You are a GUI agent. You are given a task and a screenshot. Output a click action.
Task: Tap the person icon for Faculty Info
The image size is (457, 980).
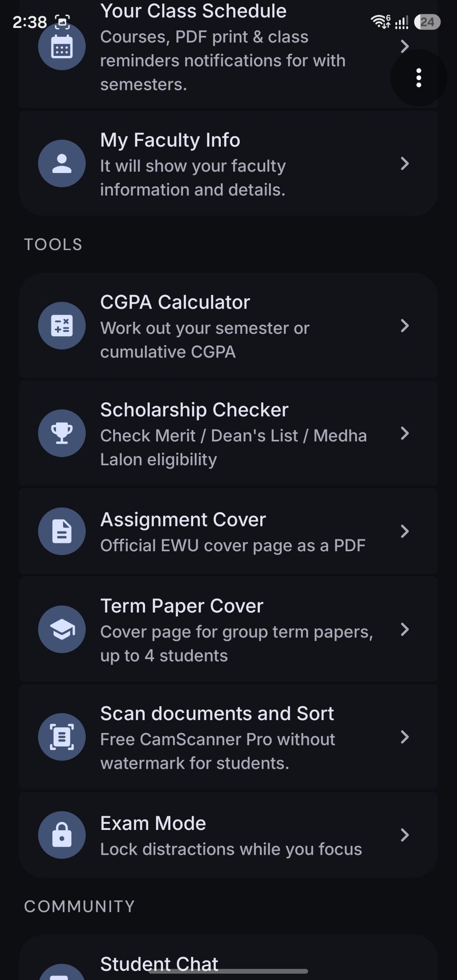tap(62, 163)
